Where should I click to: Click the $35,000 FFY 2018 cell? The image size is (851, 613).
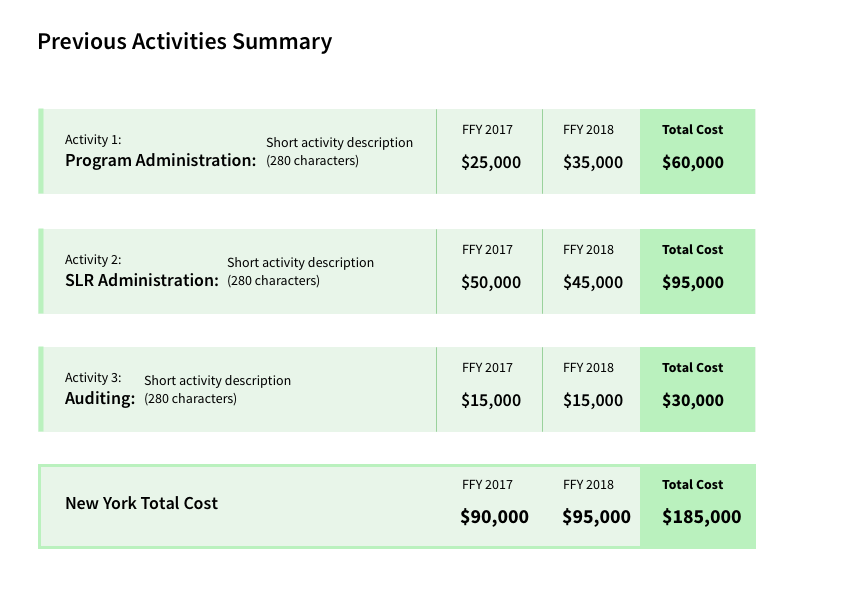pyautogui.click(x=592, y=164)
